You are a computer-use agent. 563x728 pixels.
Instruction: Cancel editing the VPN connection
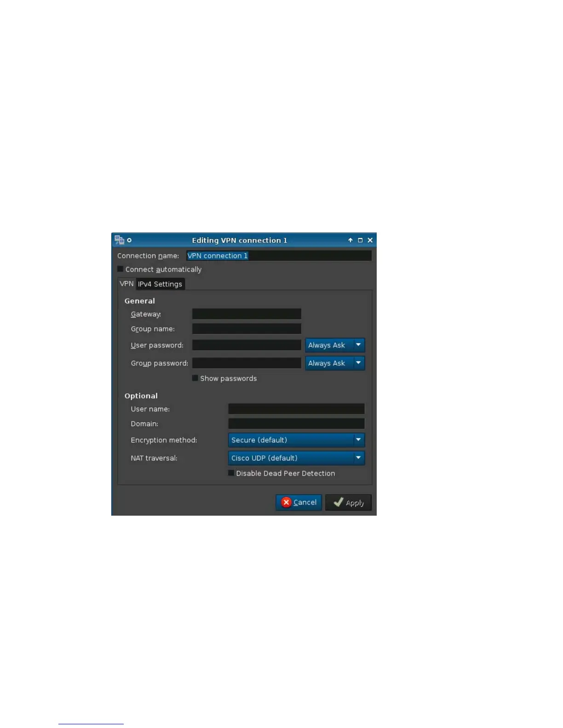pyautogui.click(x=299, y=502)
